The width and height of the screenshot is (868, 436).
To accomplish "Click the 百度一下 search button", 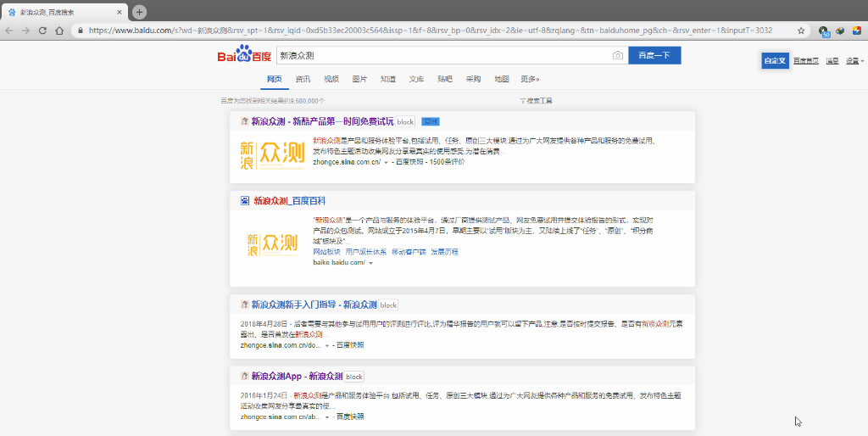I will [654, 55].
